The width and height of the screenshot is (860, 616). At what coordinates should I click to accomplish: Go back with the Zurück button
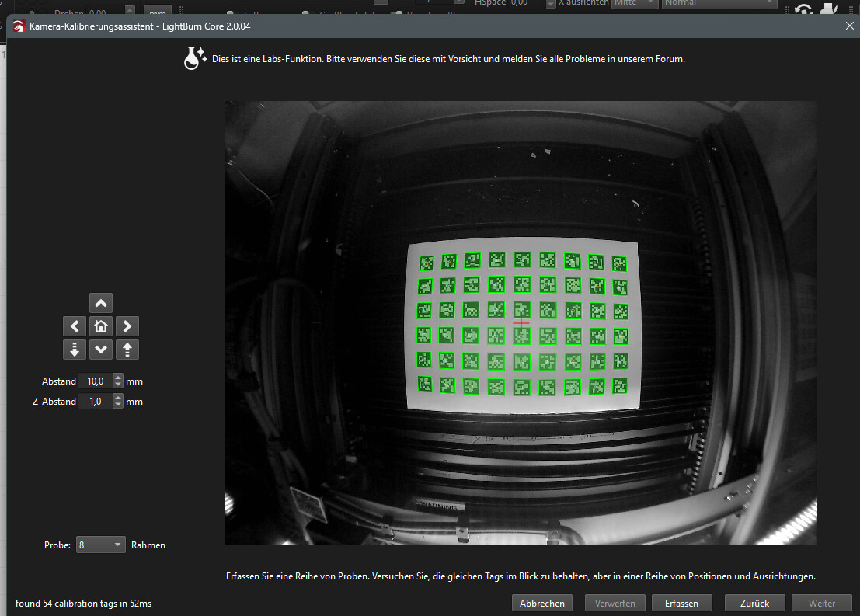pyautogui.click(x=754, y=603)
